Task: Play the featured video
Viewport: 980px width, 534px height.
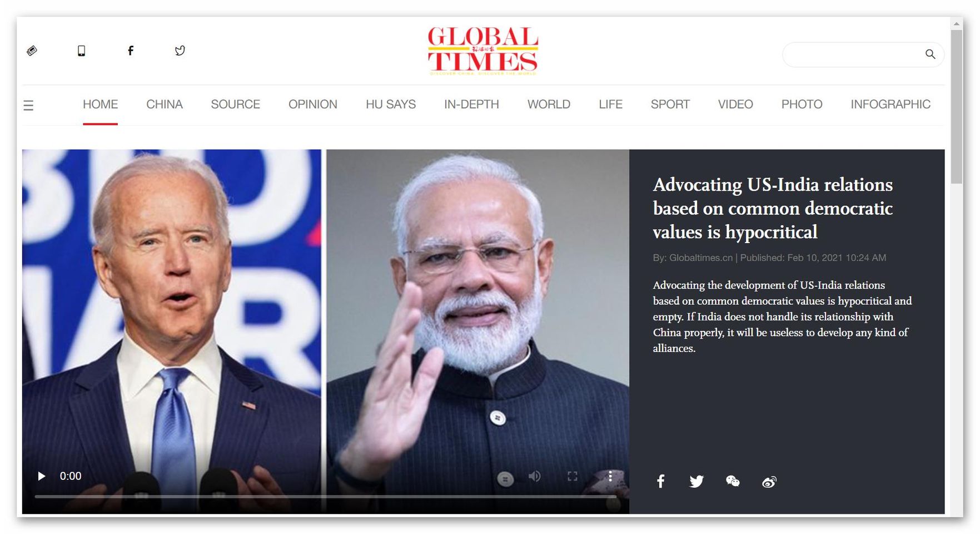Action: pos(41,476)
